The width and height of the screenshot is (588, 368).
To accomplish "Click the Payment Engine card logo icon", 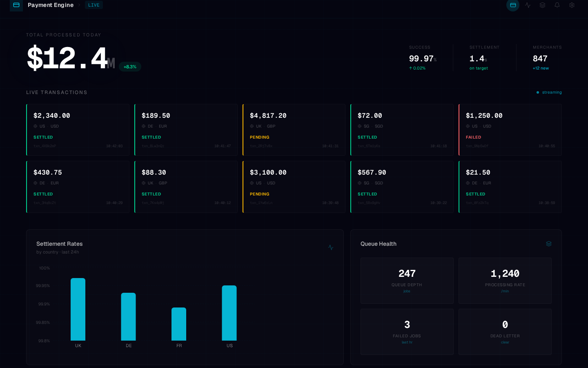I will click(16, 5).
